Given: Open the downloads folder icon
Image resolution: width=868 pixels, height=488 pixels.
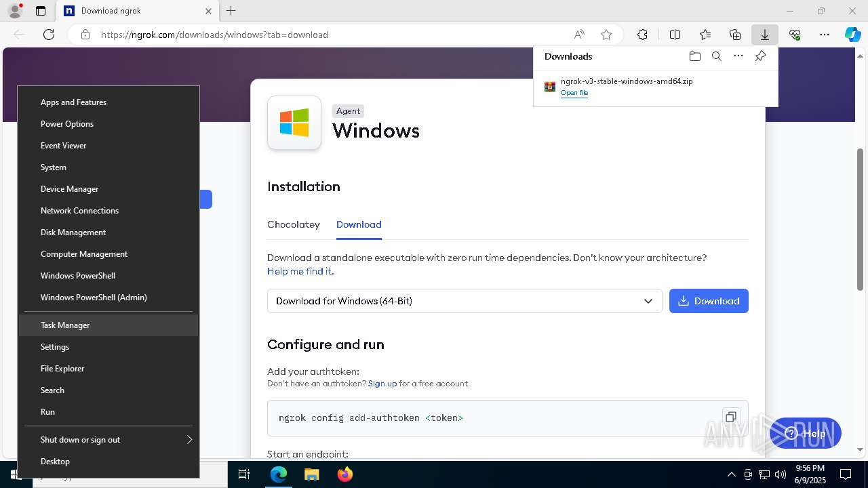Looking at the screenshot, I should 694,56.
